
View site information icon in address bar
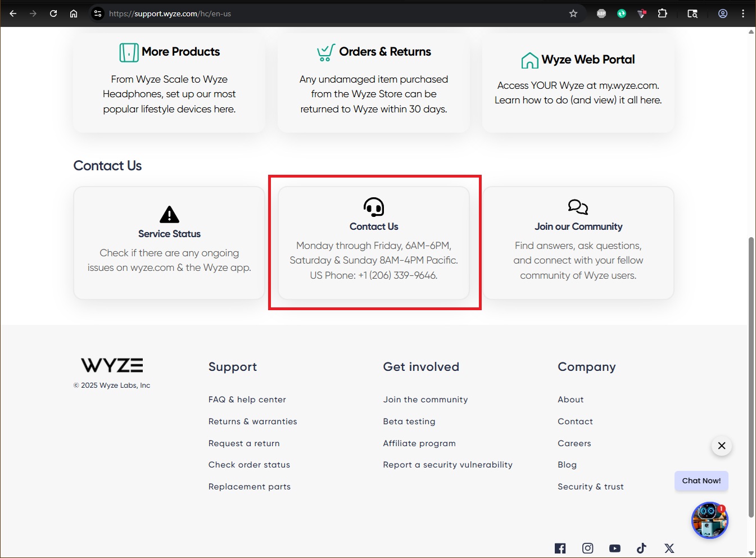[x=98, y=13]
